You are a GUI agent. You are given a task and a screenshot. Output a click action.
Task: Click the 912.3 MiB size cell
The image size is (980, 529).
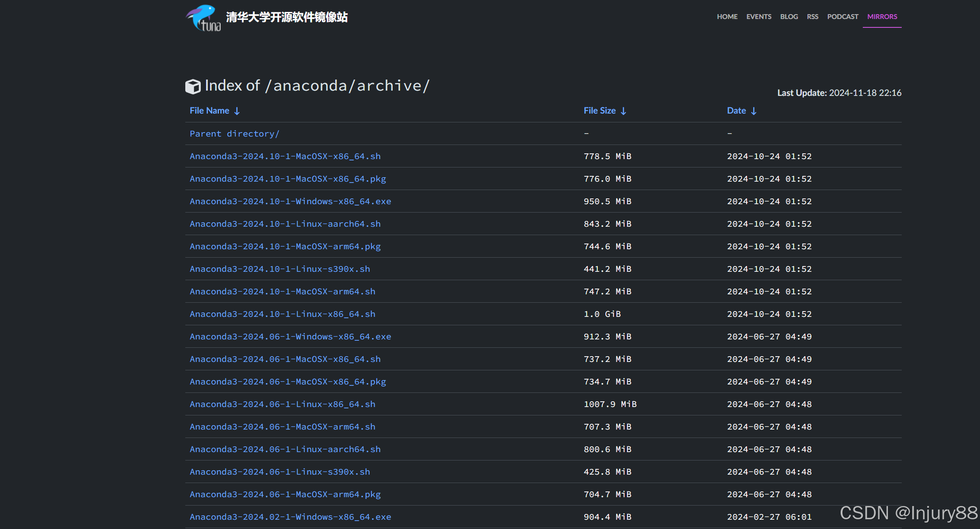[x=608, y=337]
